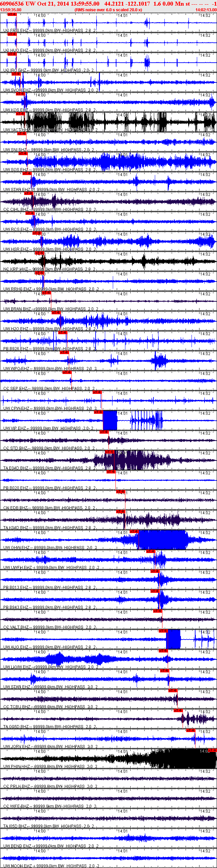Screen dimensions: 217x868
Task: Select the PB.B020.EHZ station label
Action: click(x=50, y=488)
